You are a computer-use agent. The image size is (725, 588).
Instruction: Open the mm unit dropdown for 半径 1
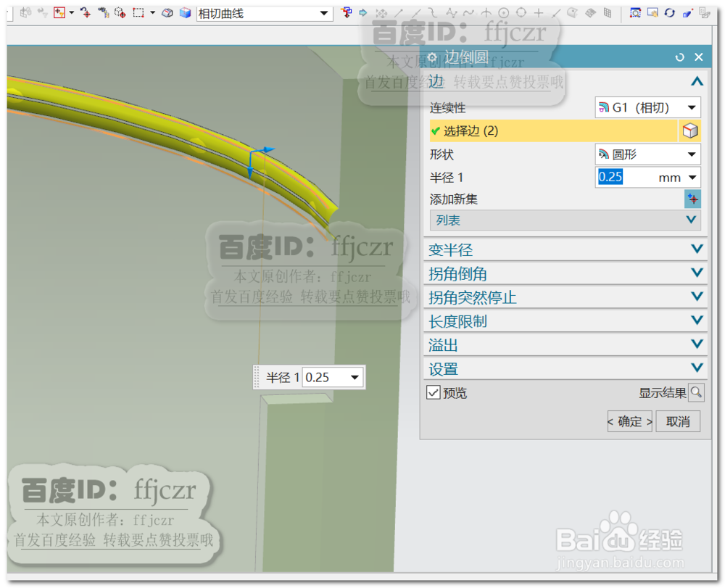tap(692, 178)
